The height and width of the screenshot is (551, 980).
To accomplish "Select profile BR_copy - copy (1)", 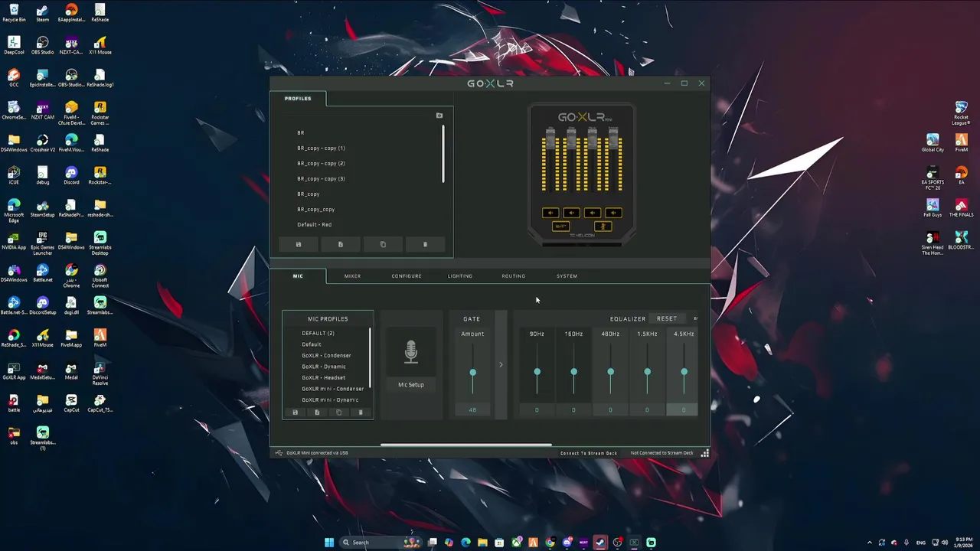I will [321, 148].
